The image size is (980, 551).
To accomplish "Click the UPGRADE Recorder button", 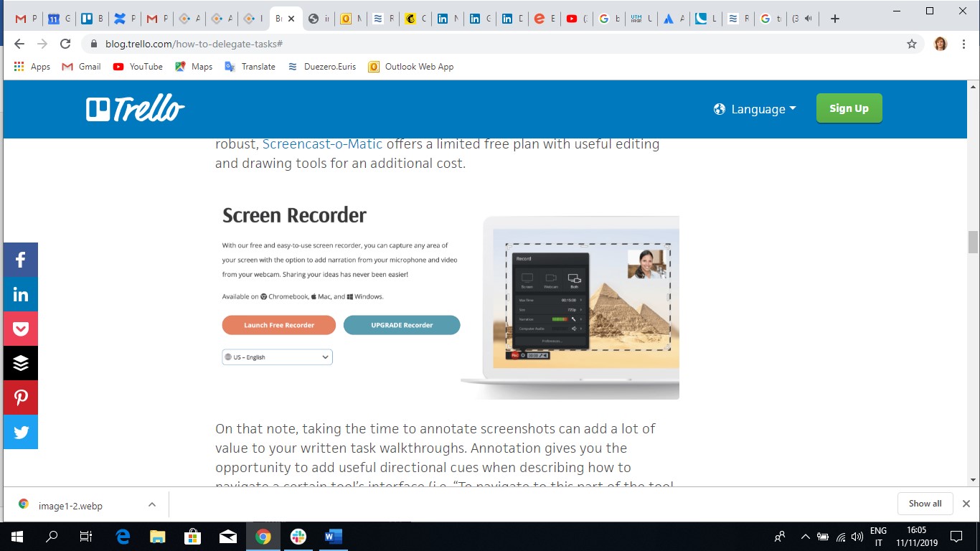I will tap(402, 325).
